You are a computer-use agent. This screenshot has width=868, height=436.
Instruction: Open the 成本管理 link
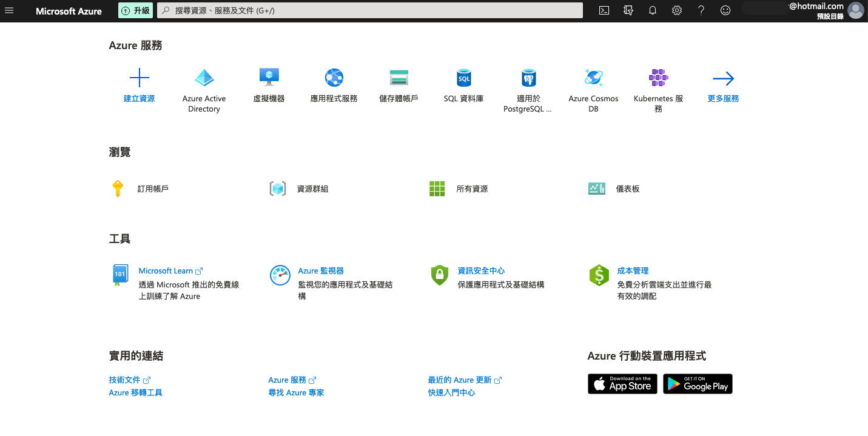633,271
